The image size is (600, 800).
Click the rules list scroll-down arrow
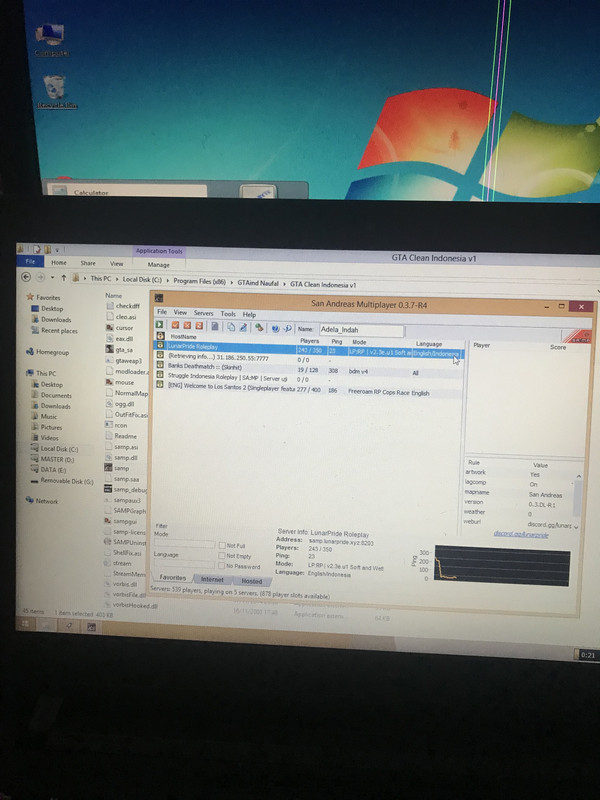[x=576, y=527]
